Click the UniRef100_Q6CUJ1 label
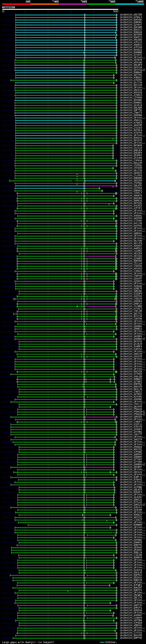This screenshot has width=146, height=644. [131, 472]
